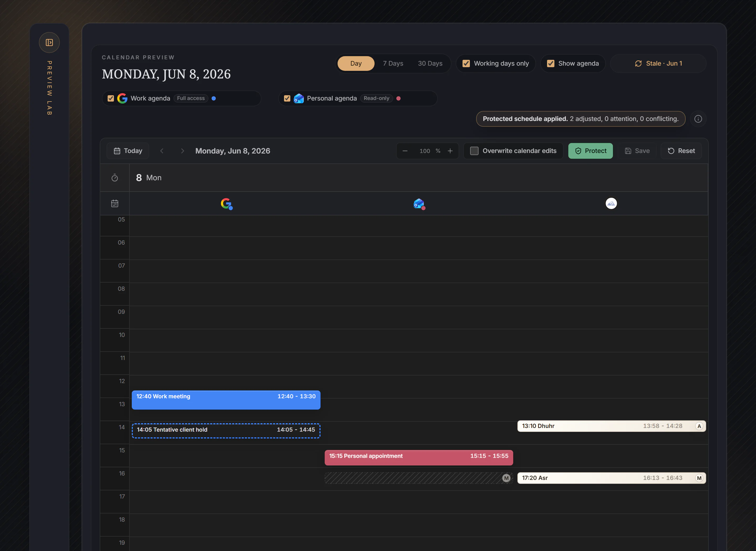The height and width of the screenshot is (551, 756).
Task: Click the Google logo beside Work agenda
Action: (122, 98)
